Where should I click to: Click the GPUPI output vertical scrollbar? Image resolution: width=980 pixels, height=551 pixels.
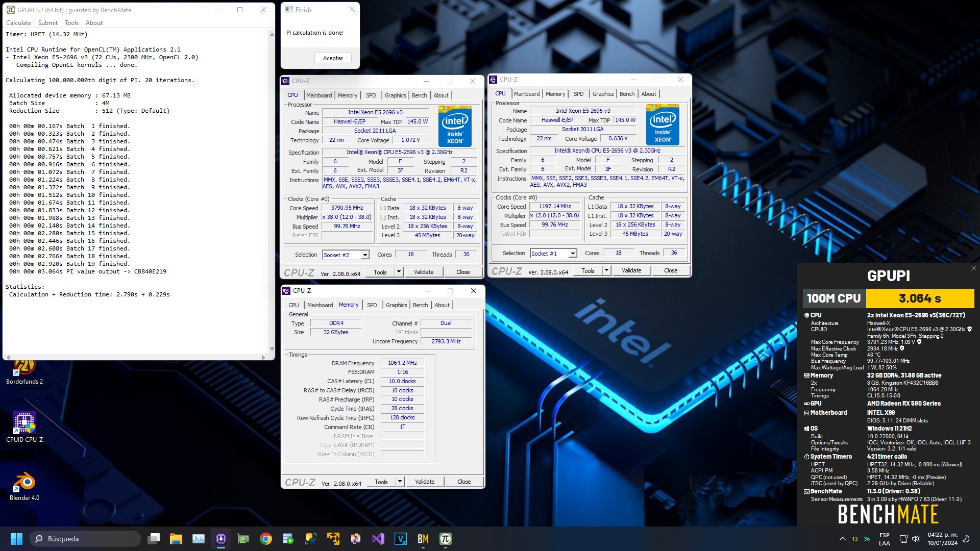click(272, 191)
